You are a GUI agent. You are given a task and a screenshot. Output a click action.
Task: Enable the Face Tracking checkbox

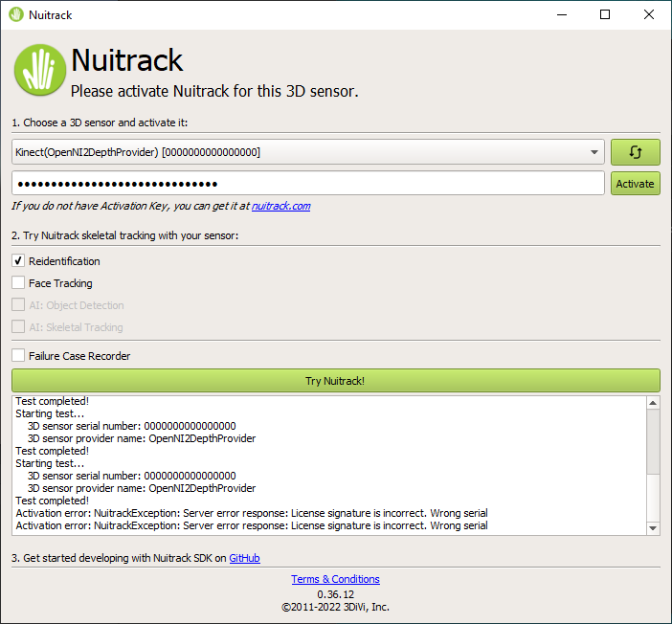[18, 282]
